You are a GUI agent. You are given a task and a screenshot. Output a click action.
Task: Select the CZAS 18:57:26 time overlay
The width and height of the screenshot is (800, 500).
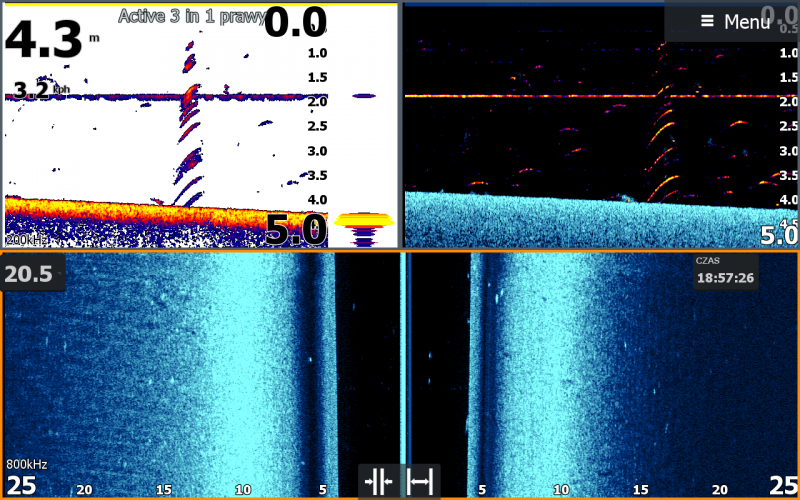[725, 272]
